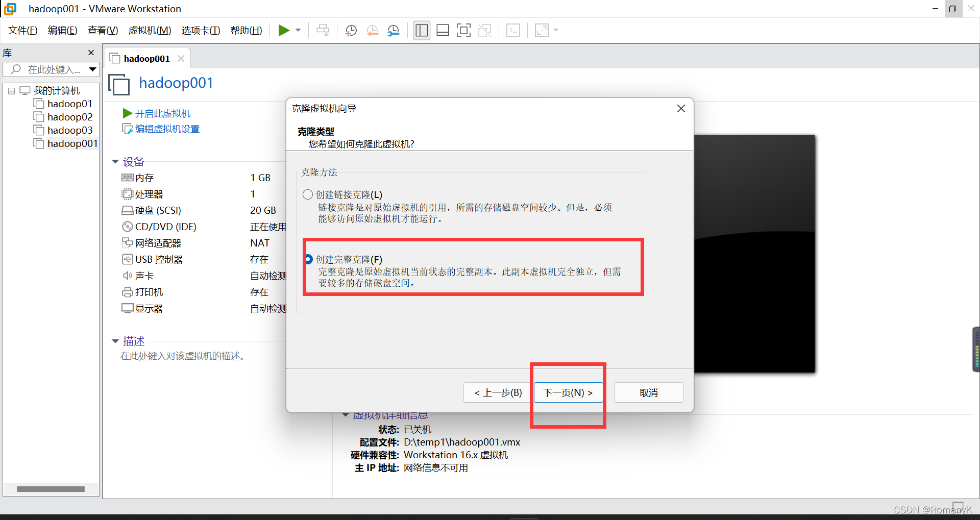The width and height of the screenshot is (980, 520).
Task: Click the CD/DVD (IDE) device icon
Action: click(127, 227)
